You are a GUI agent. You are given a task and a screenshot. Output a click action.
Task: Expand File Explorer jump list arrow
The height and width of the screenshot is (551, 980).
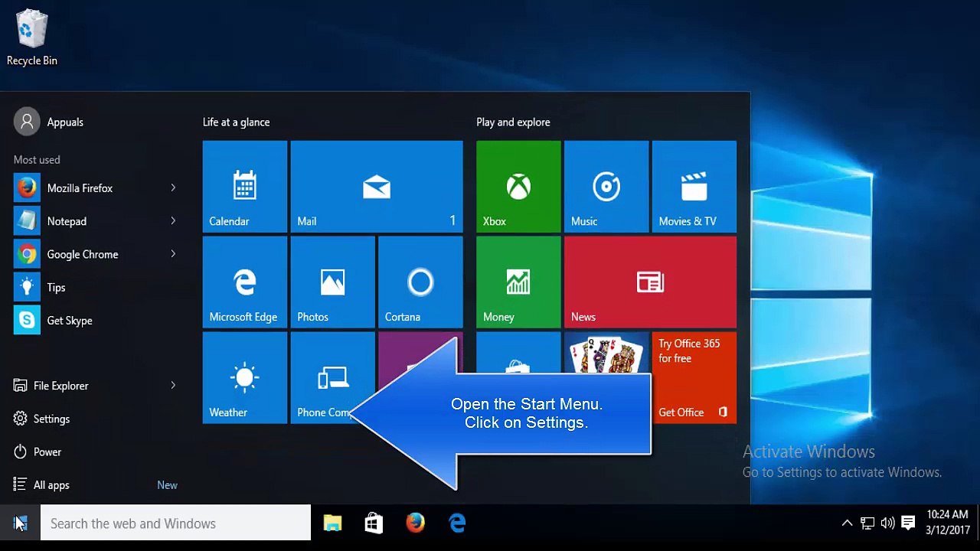[x=173, y=386]
